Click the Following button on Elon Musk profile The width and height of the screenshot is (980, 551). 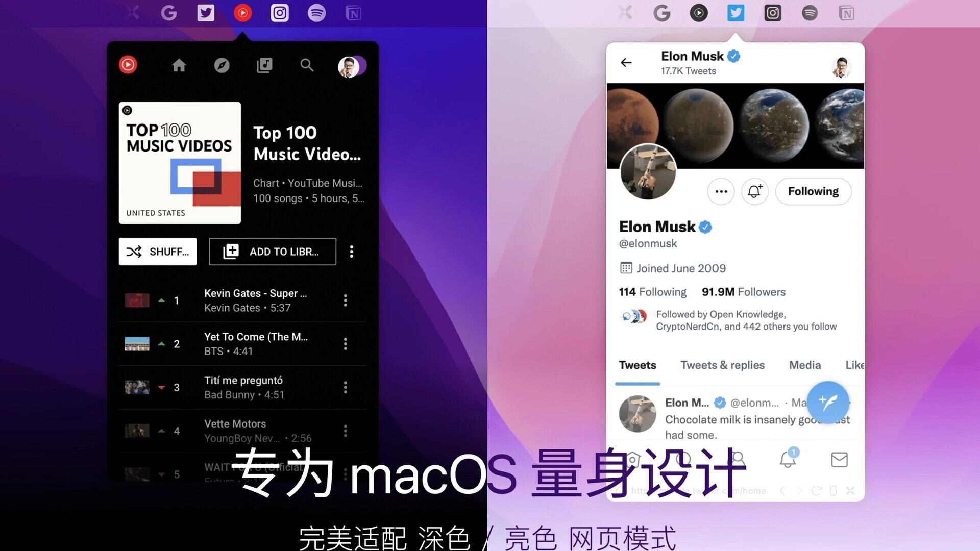pyautogui.click(x=813, y=191)
